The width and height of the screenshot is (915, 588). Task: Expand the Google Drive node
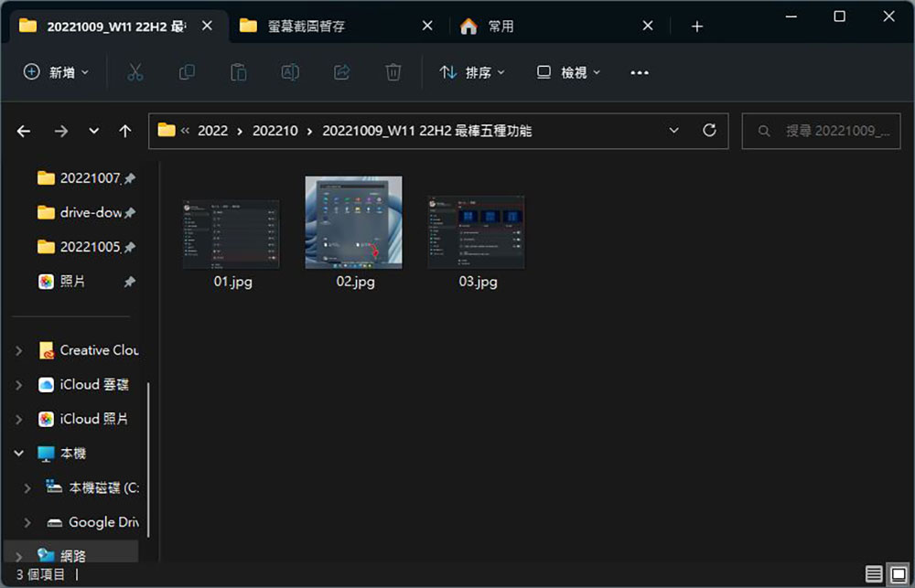(27, 523)
